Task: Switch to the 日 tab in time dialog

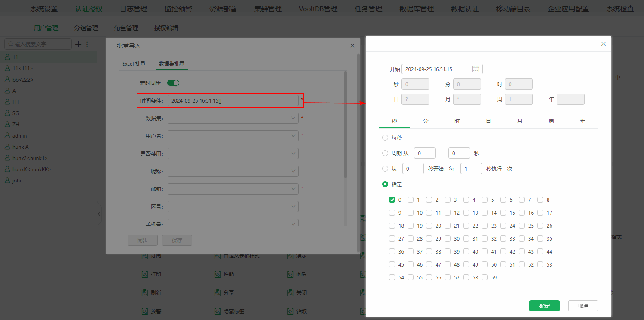Action: [488, 121]
